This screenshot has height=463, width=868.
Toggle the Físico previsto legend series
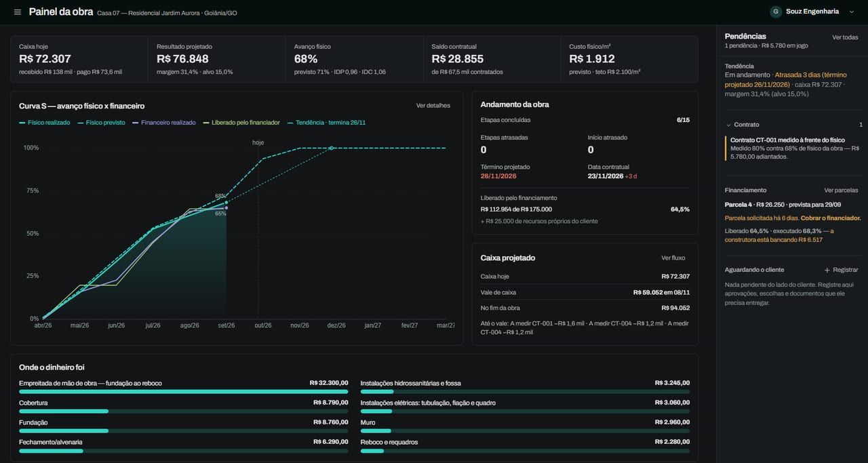point(101,123)
